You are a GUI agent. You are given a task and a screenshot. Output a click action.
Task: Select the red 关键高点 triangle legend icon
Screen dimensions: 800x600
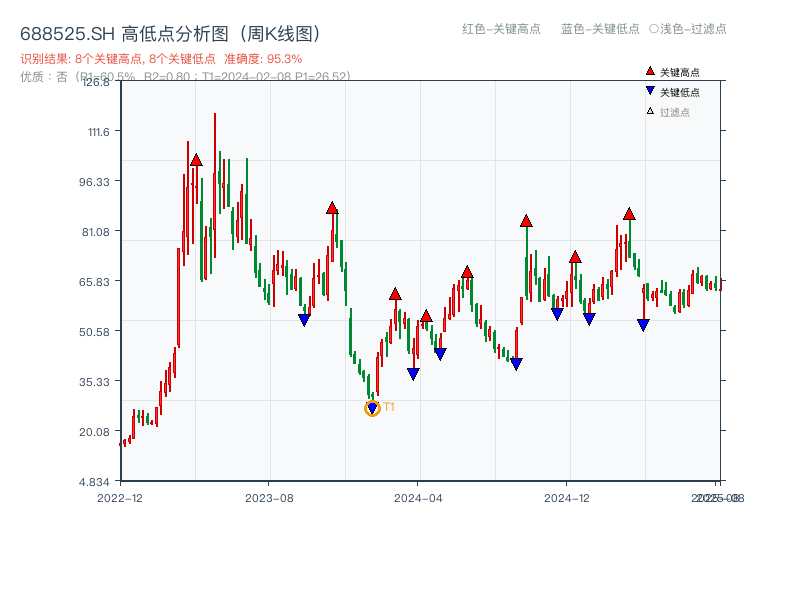click(648, 70)
